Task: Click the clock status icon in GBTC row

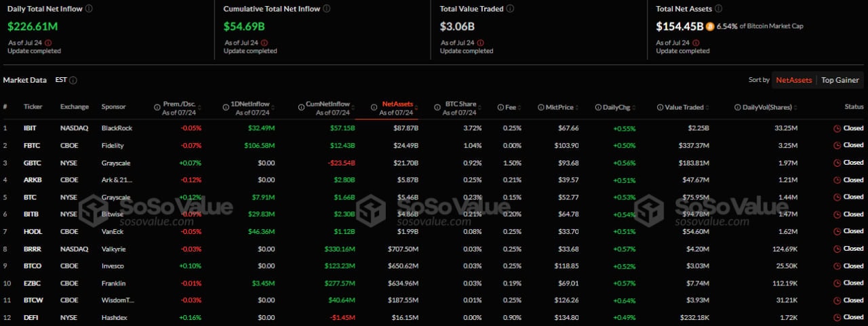Action: coord(837,163)
